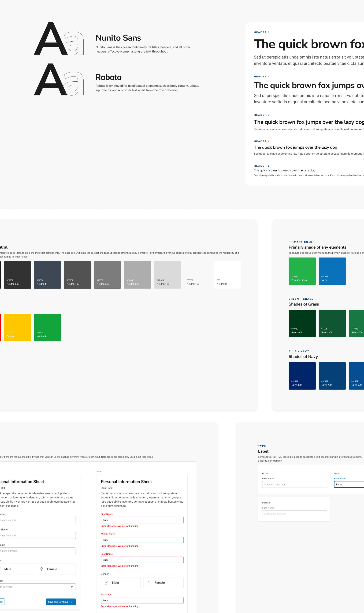This screenshot has height=613, width=364.
Task: Click the large Aa specimen next to Roboto
Action: [59, 79]
